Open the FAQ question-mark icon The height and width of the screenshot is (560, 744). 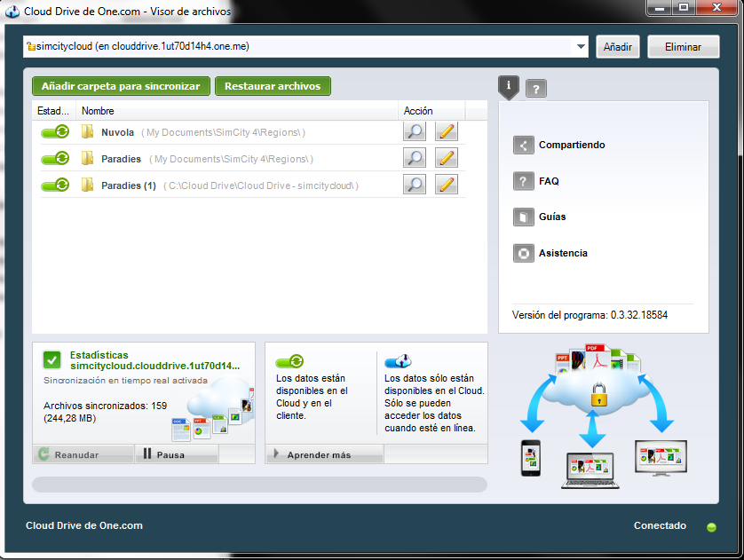[522, 181]
